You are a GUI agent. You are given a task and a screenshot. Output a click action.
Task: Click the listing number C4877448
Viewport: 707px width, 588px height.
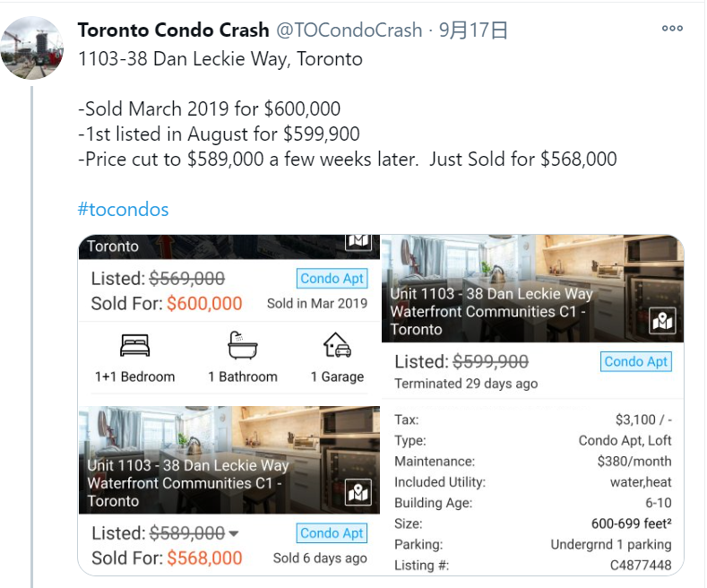pyautogui.click(x=641, y=565)
